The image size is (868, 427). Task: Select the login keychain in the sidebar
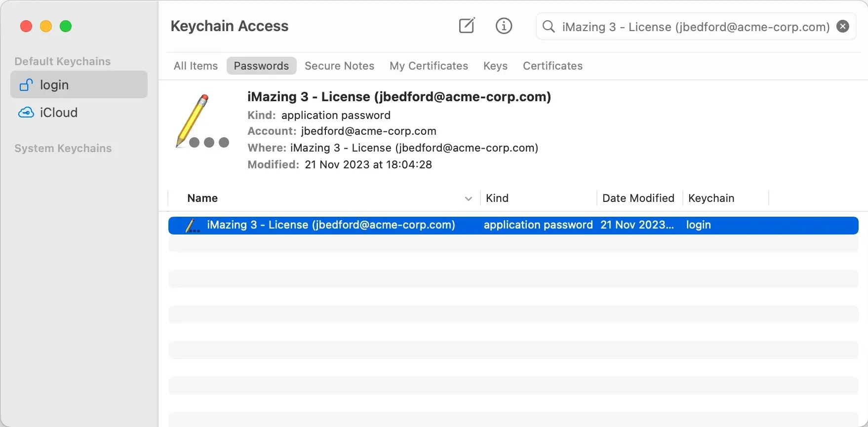[79, 84]
